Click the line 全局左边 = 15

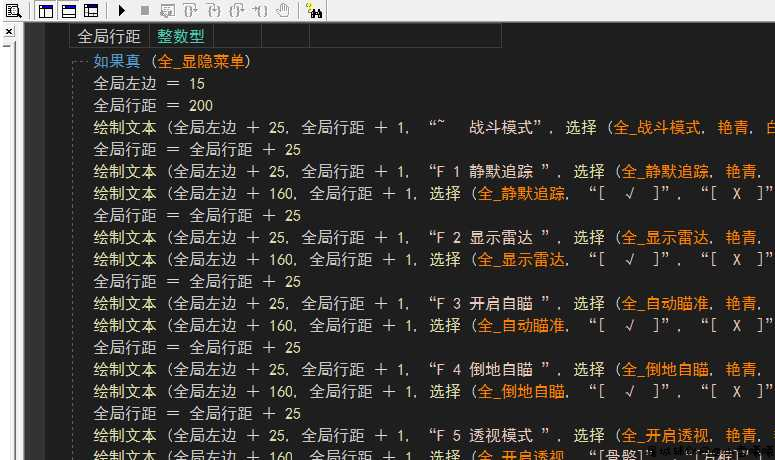149,84
